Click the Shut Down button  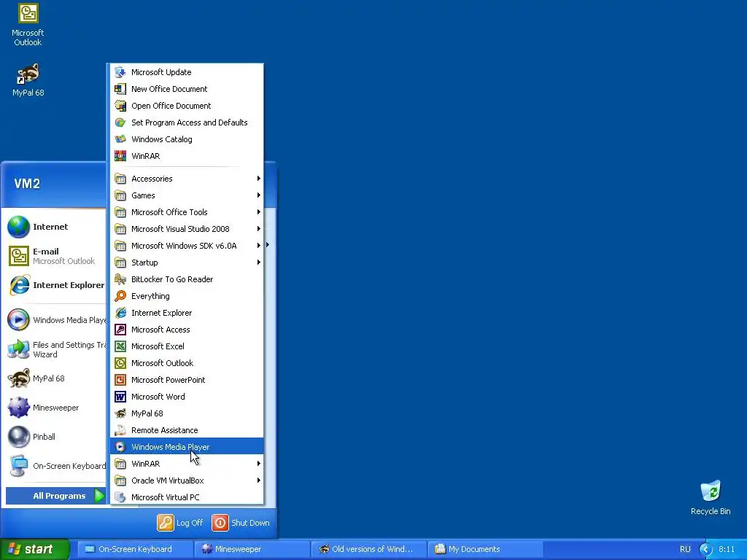[x=241, y=523]
